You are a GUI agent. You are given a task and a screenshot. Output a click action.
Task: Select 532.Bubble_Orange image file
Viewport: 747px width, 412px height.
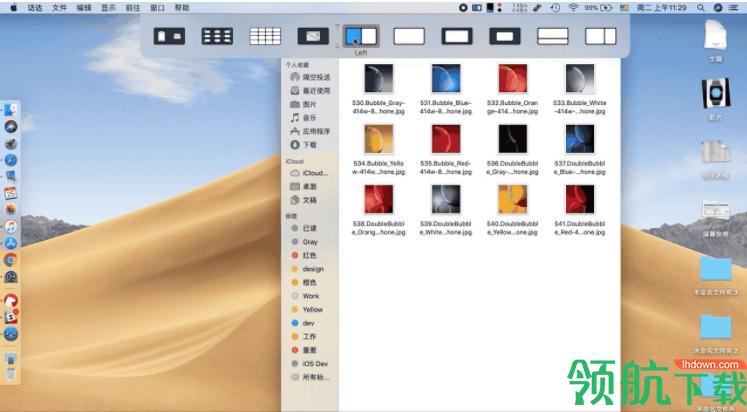pyautogui.click(x=513, y=79)
